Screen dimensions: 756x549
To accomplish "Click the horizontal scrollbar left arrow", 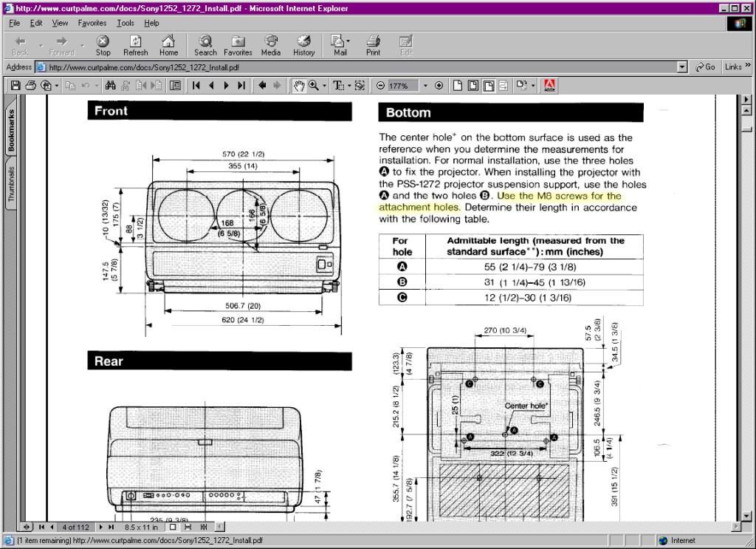I will click(x=220, y=527).
